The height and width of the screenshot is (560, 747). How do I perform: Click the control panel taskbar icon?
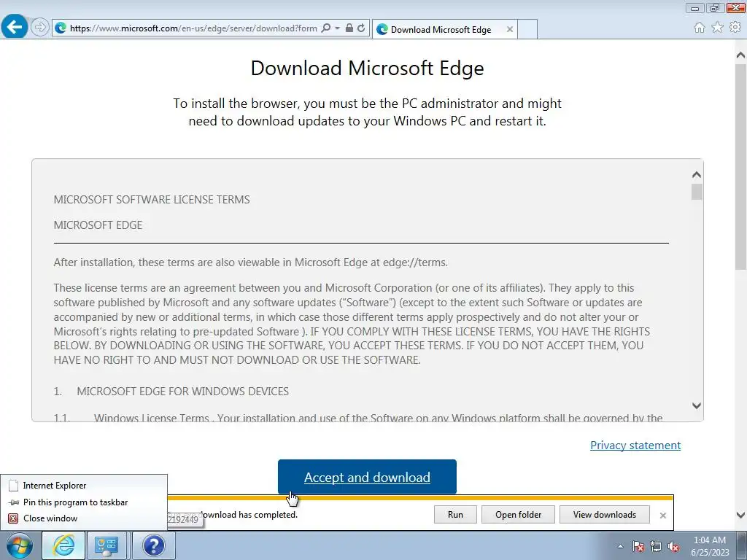107,545
